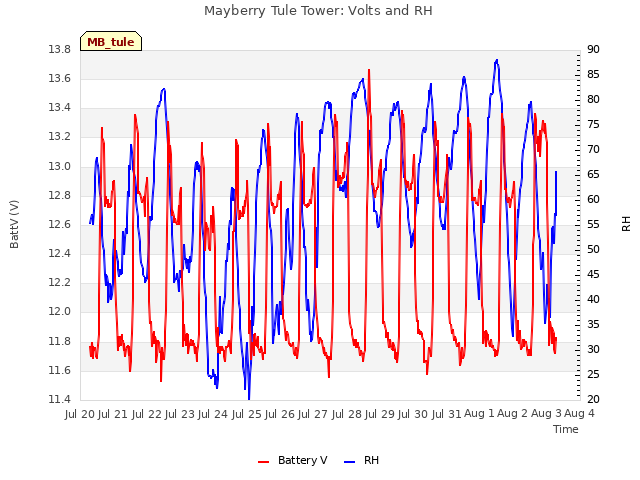
Task: Click the 12.0 left axis tick label
Action: pos(60,312)
